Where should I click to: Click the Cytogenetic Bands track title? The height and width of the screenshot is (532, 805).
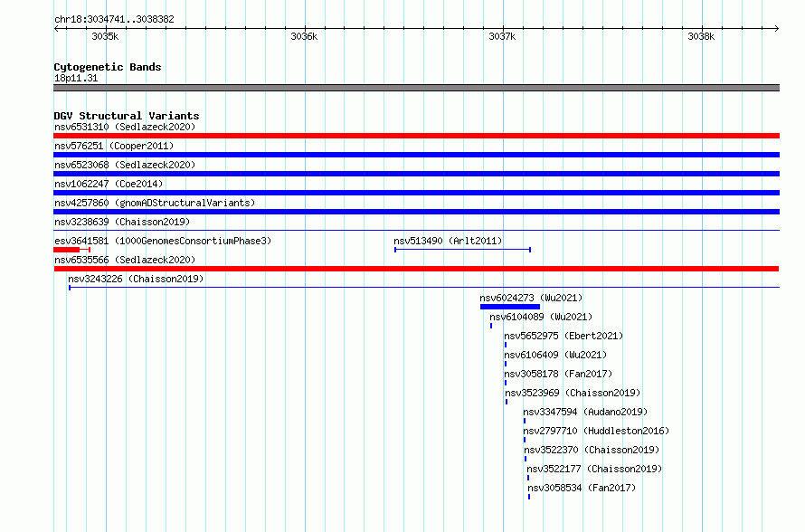[108, 67]
